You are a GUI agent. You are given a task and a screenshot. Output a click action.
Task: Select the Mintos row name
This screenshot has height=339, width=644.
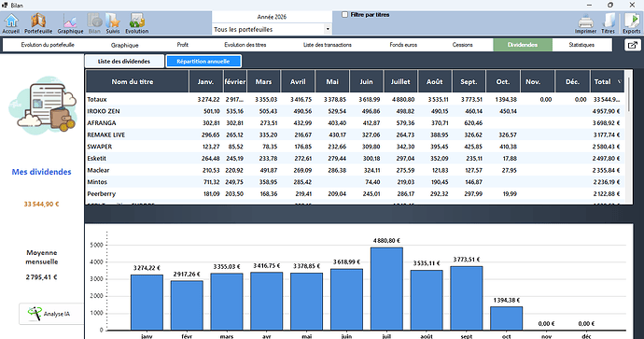click(97, 181)
